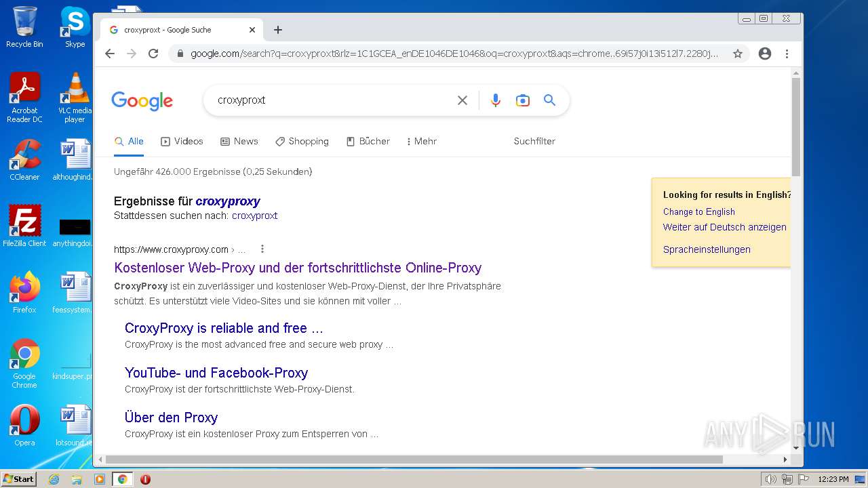Switch to the Shopping tab

tap(302, 141)
